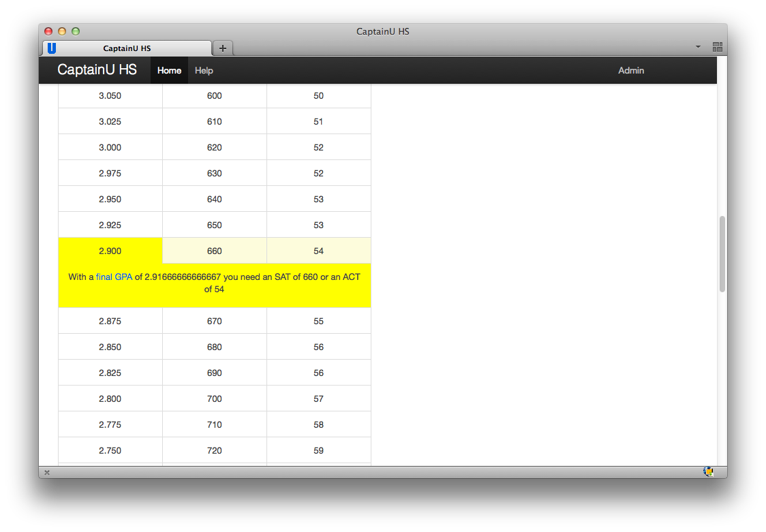Select ACT cell 51
This screenshot has height=532, width=766.
click(318, 121)
